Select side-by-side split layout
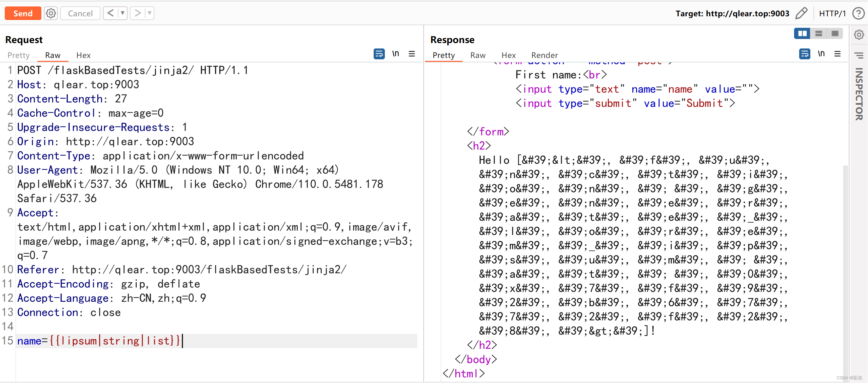 click(x=802, y=33)
